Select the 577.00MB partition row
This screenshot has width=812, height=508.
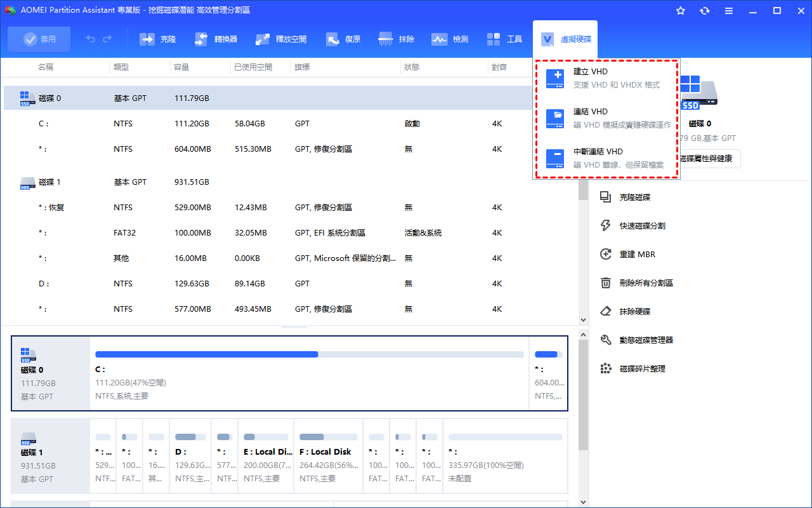pyautogui.click(x=290, y=309)
